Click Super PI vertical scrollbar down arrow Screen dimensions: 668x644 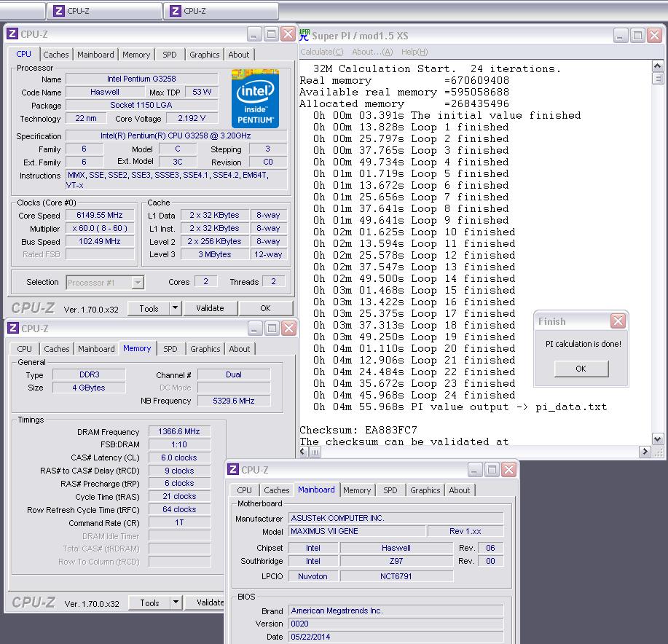(x=657, y=439)
